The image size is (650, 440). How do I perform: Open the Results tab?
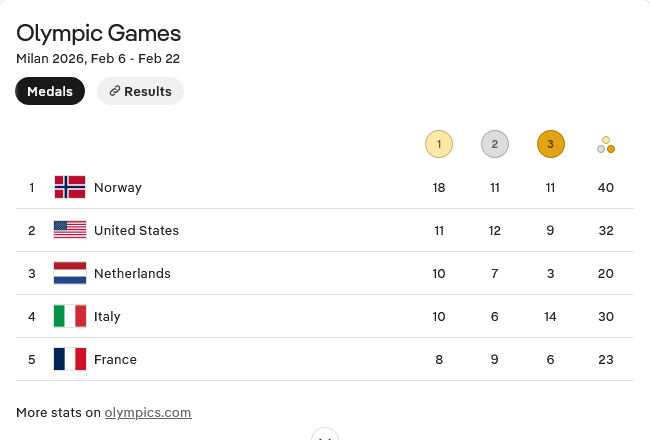(140, 91)
